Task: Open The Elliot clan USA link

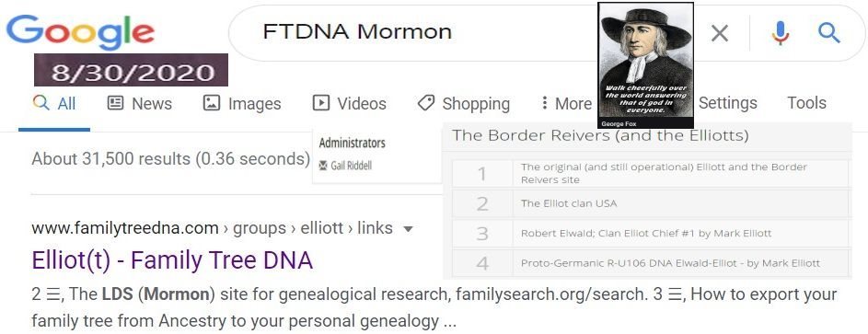Action: (x=569, y=203)
